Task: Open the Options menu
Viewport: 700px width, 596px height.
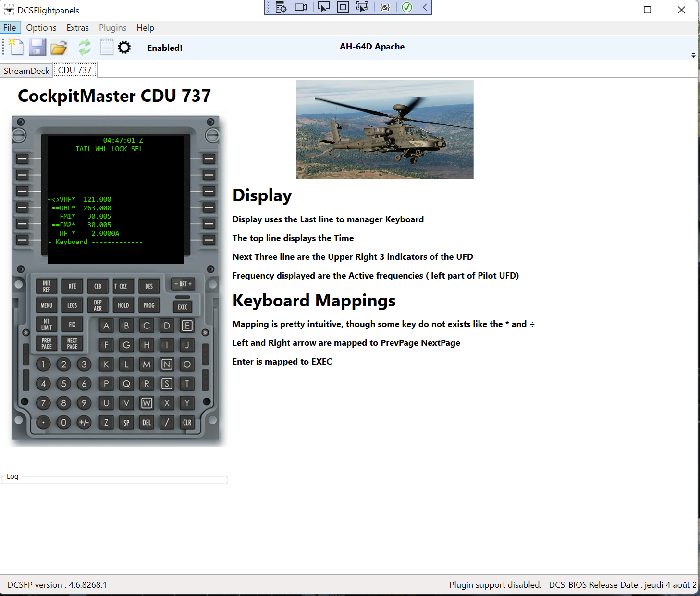Action: [41, 28]
